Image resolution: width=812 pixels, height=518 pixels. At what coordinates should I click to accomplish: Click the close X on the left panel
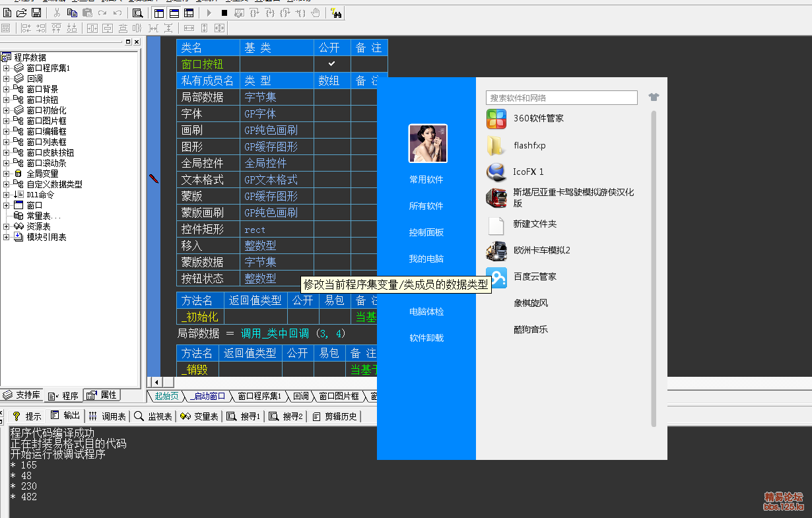pos(136,42)
